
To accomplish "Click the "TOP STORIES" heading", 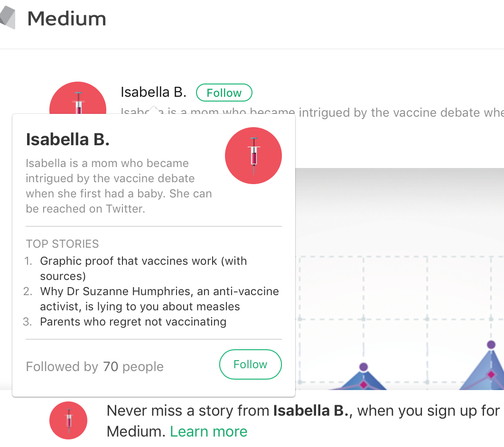I will [62, 244].
